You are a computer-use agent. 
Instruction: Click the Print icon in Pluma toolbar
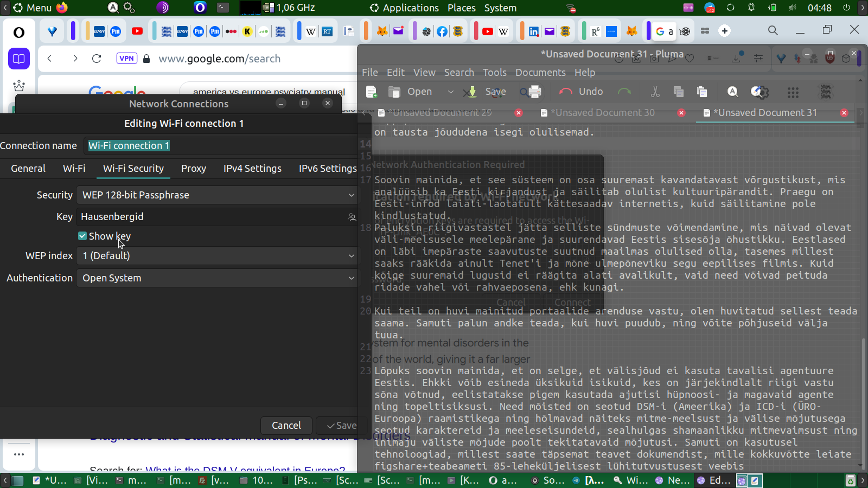click(534, 92)
